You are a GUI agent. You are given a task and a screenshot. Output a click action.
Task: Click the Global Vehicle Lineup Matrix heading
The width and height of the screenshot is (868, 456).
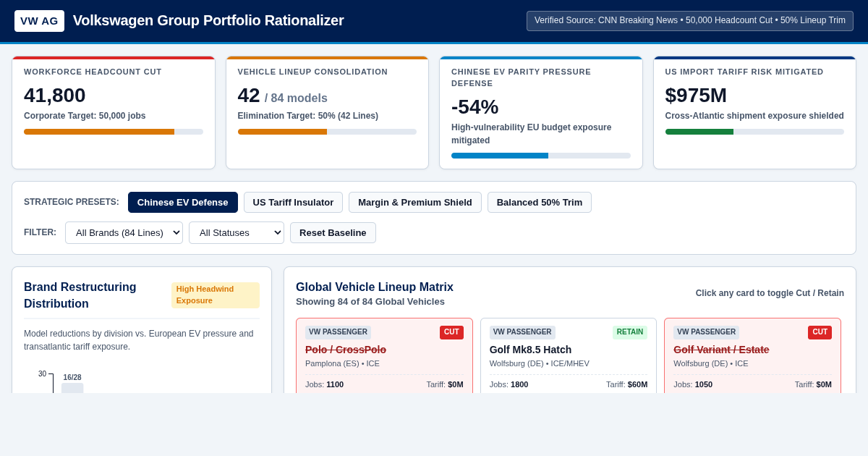(x=375, y=287)
